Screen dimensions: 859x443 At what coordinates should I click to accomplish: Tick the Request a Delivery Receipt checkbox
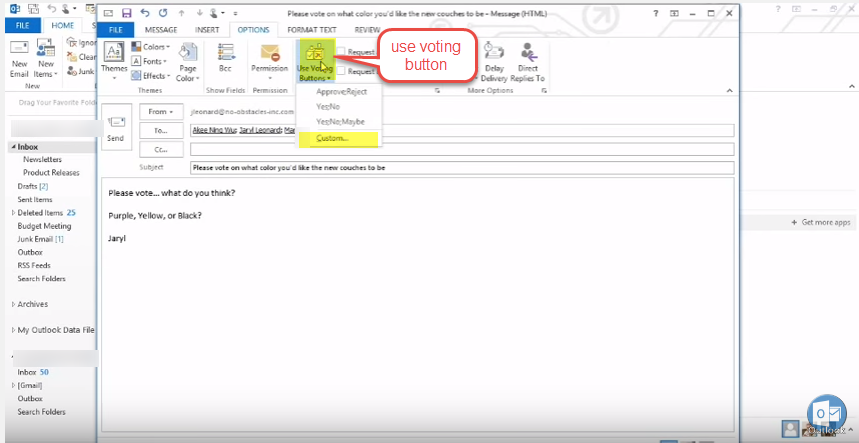coord(341,52)
